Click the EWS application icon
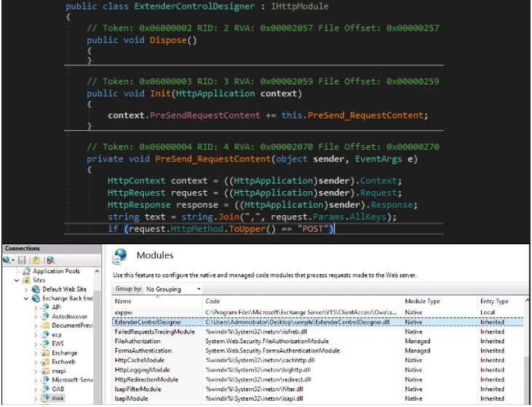The width and height of the screenshot is (532, 407). tap(45, 344)
